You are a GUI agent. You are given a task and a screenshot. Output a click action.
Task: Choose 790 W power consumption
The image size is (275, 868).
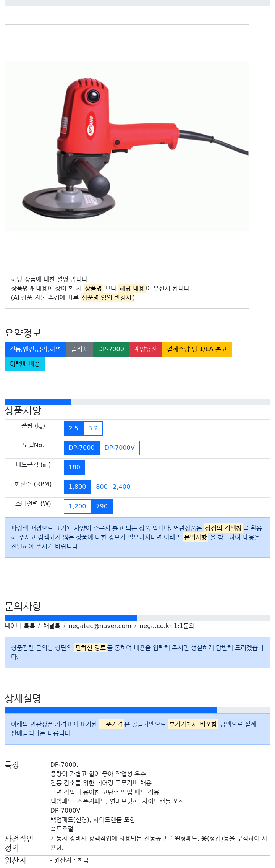[x=102, y=506]
